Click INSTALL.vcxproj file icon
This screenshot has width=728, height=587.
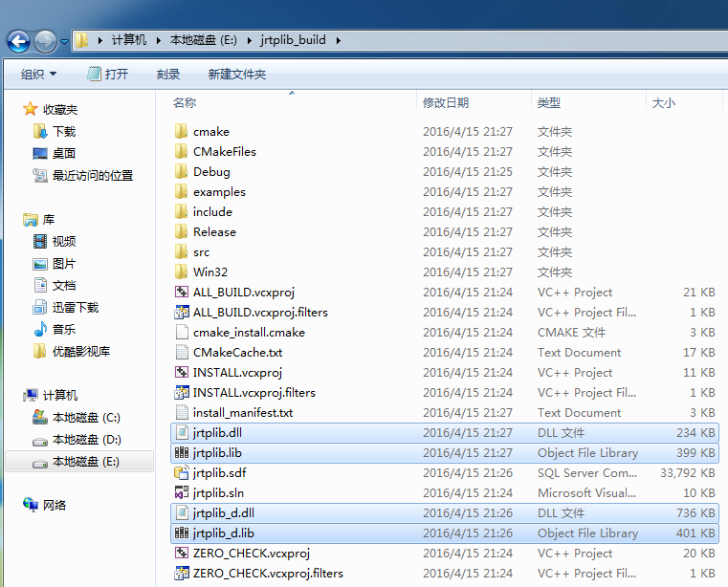[x=181, y=372]
